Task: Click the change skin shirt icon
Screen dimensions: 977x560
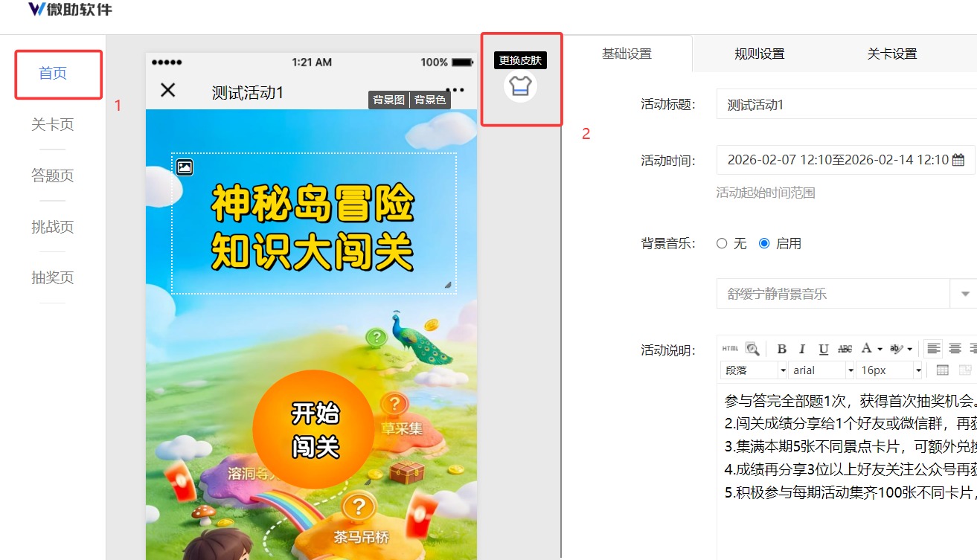Action: pos(520,87)
